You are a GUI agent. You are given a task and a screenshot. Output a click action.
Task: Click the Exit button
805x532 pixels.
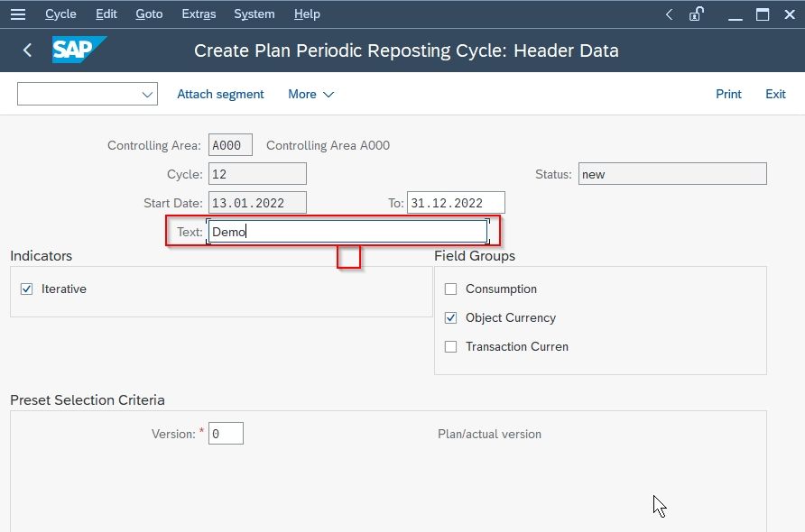click(775, 95)
